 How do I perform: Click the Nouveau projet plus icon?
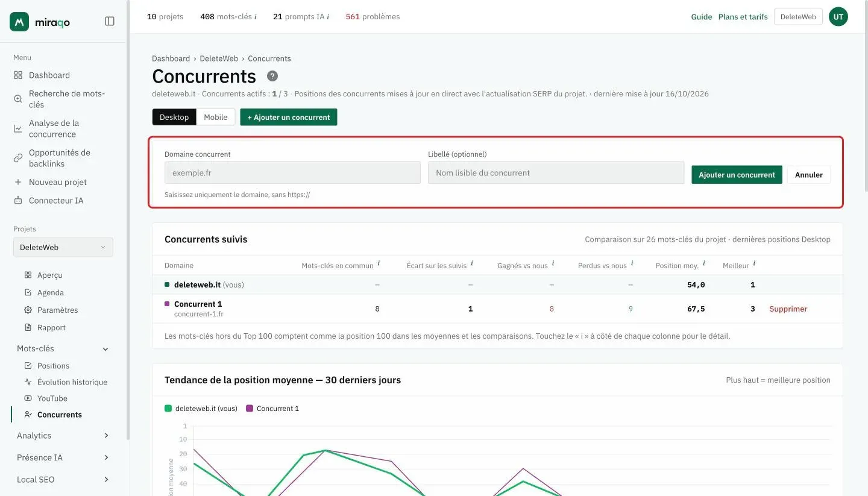pyautogui.click(x=18, y=182)
